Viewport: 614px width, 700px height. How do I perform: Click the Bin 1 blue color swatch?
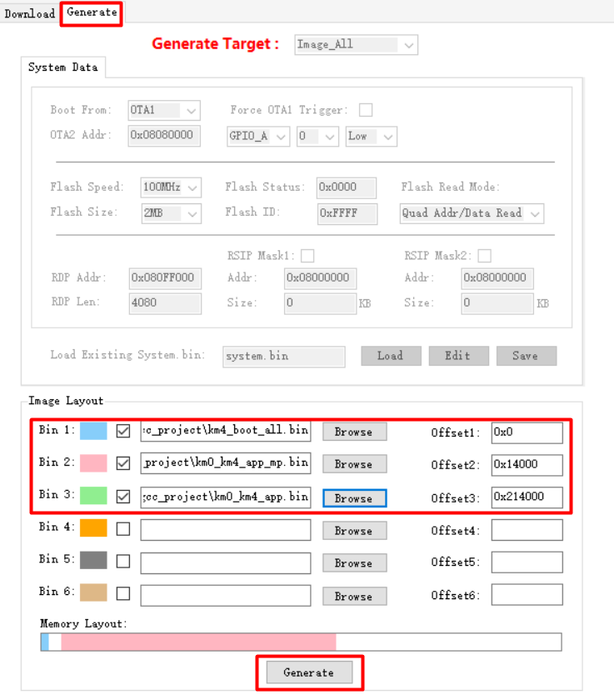click(93, 432)
